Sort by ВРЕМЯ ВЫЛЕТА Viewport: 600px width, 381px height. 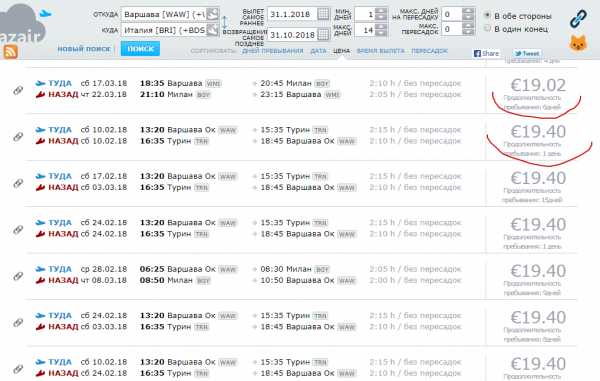pyautogui.click(x=380, y=51)
